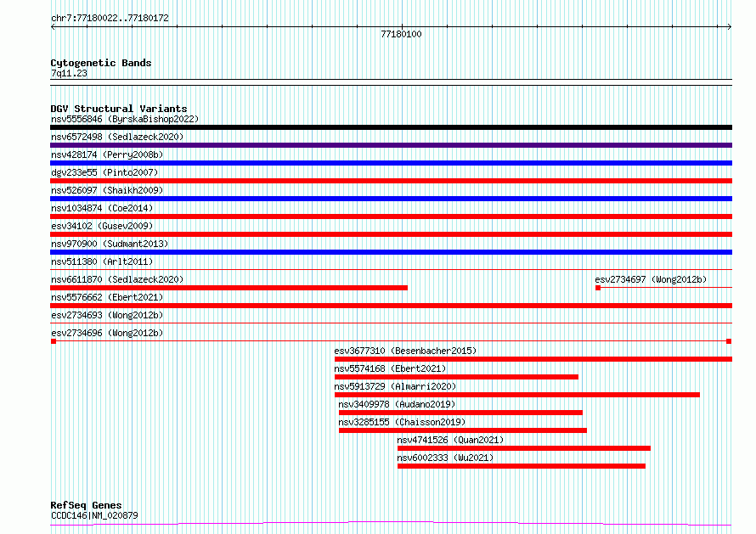756x534 pixels.
Task: Select the nsv1034874 (Coe2014) label
Action: (102, 208)
